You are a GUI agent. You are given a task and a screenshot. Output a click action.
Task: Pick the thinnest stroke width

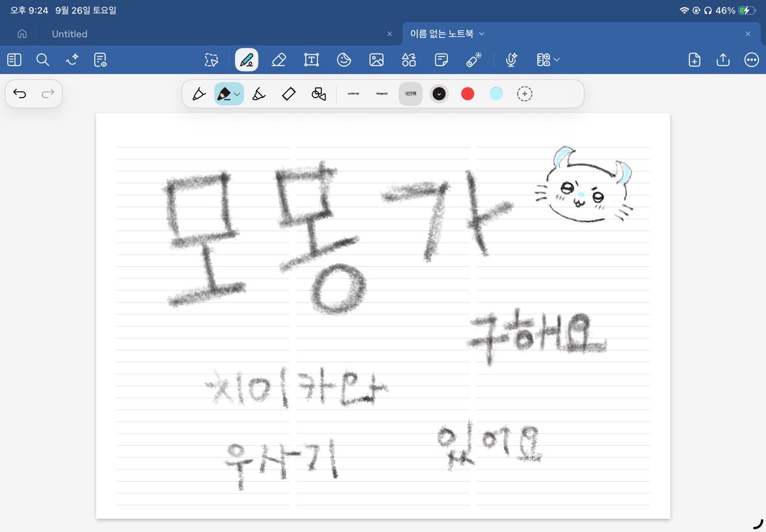coord(354,94)
